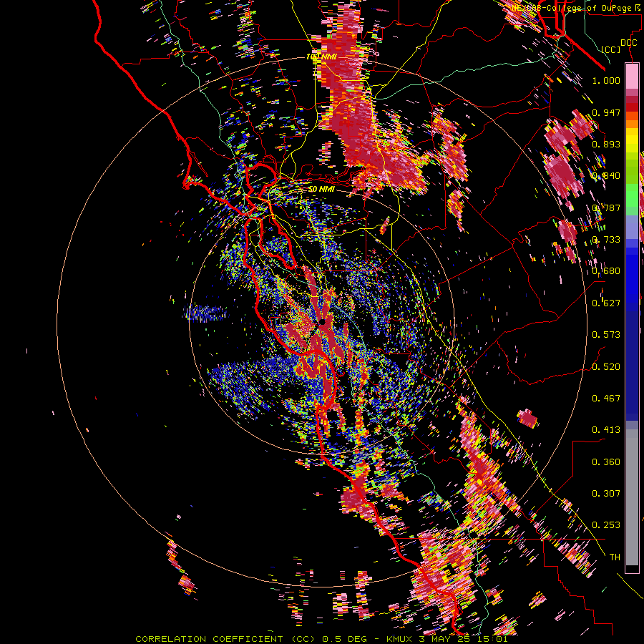Click the 0.627 legend value
The image size is (644, 644).
(606, 303)
